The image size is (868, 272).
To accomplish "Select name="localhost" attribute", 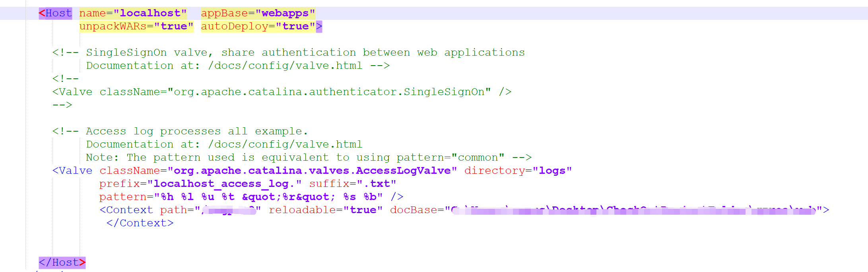I will pos(133,13).
